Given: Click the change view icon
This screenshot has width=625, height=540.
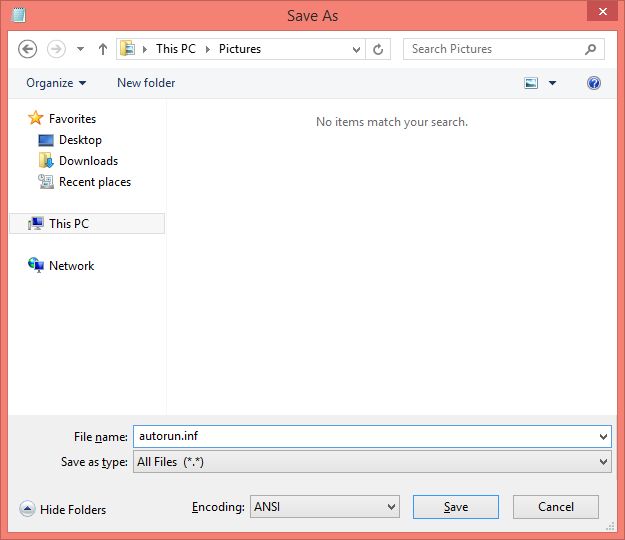Looking at the screenshot, I should coord(531,83).
